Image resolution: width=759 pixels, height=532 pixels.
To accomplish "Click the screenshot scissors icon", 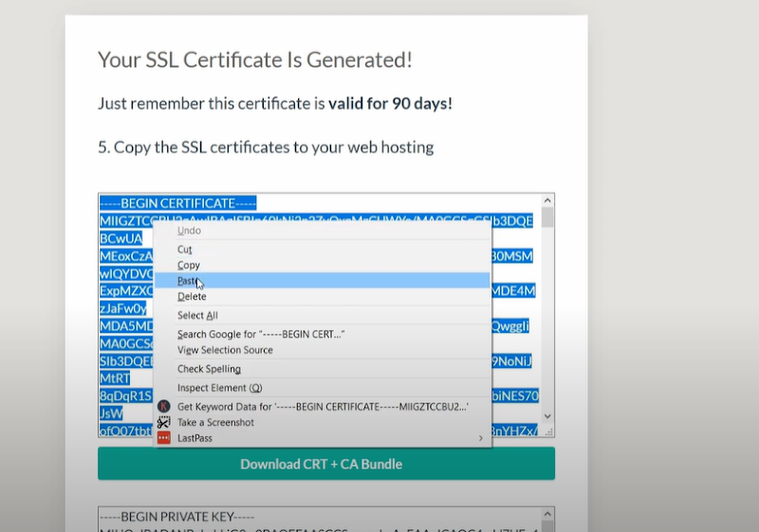I will coord(164,422).
